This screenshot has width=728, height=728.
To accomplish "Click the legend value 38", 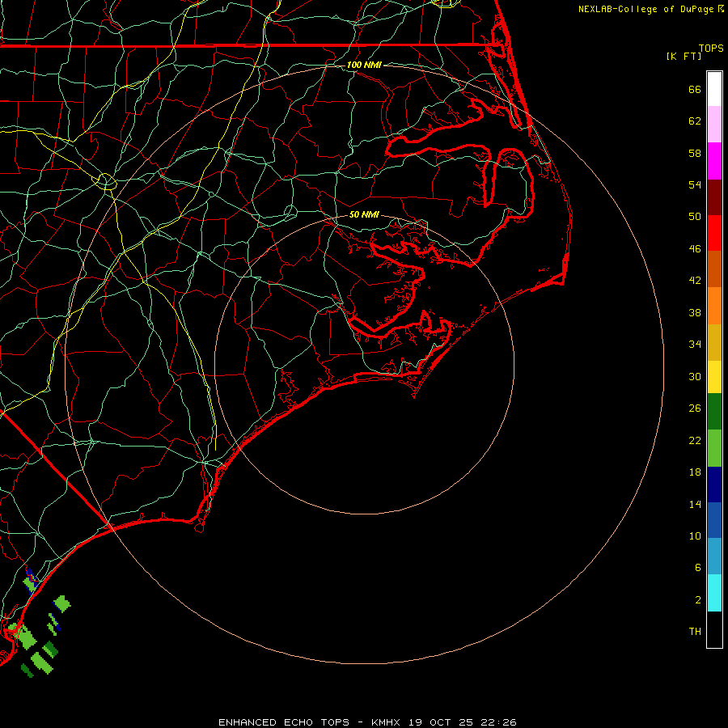I will click(x=695, y=312).
